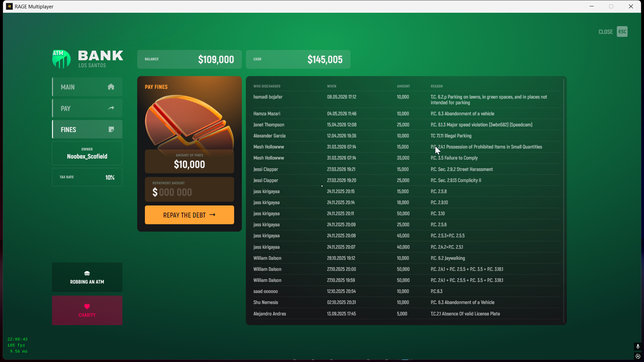Focus the Repayment Amount input field

pyautogui.click(x=190, y=189)
